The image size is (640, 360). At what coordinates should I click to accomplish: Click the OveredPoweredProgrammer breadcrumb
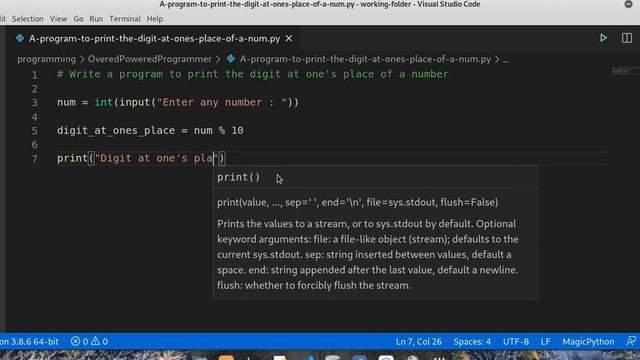click(x=149, y=59)
